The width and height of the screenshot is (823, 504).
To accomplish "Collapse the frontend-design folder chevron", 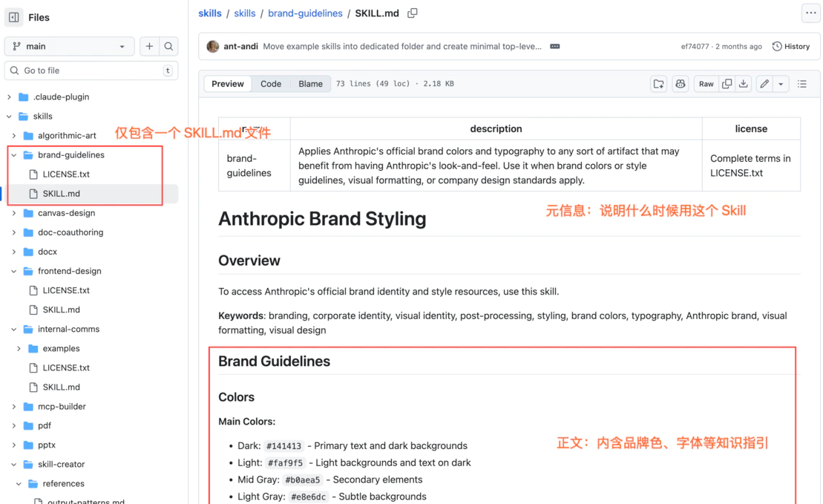I will 14,272.
